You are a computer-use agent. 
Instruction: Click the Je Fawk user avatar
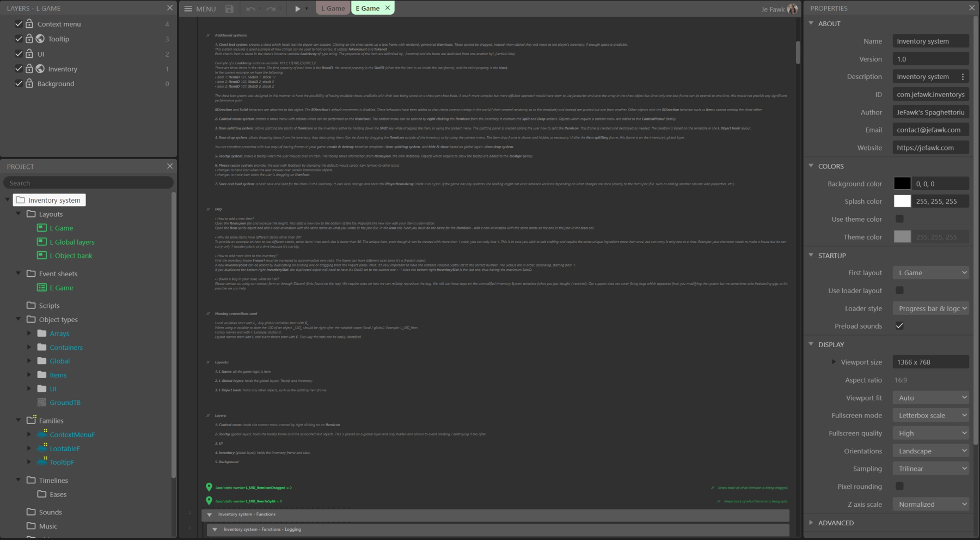[x=792, y=9]
